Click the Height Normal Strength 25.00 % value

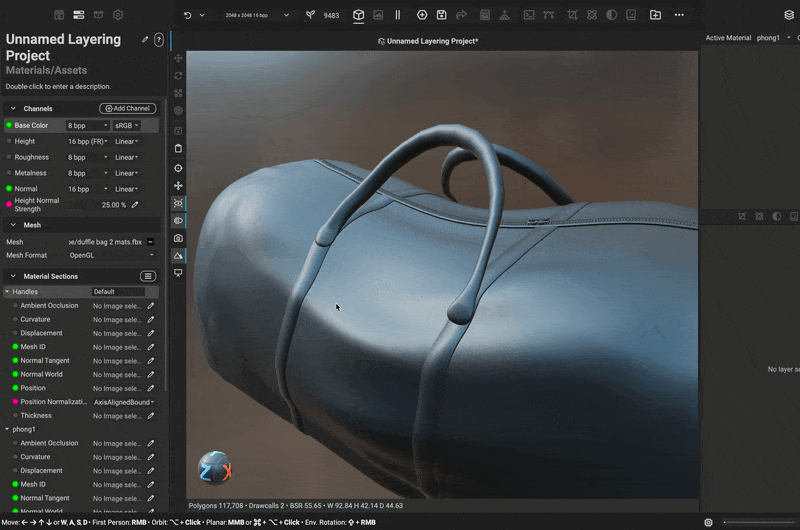pos(113,205)
